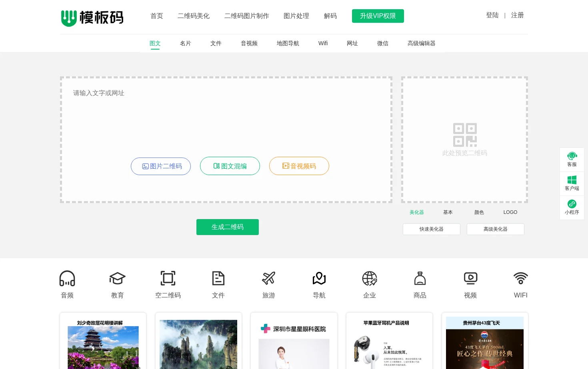Open 图片处理 menu item
The width and height of the screenshot is (588, 369).
pyautogui.click(x=296, y=16)
